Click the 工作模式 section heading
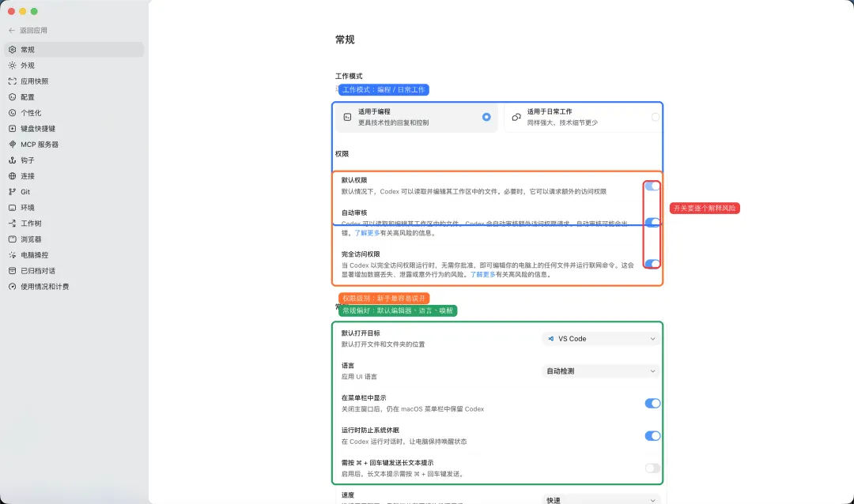 (349, 76)
